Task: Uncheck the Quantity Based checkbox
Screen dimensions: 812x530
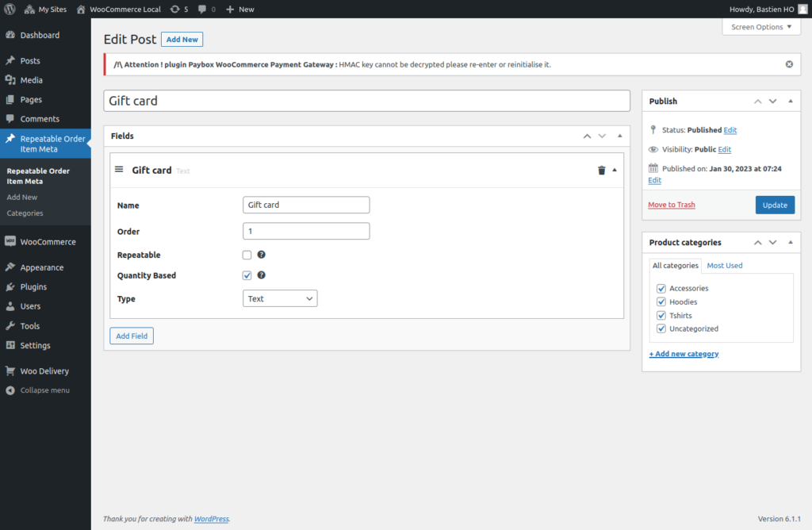Action: (247, 275)
